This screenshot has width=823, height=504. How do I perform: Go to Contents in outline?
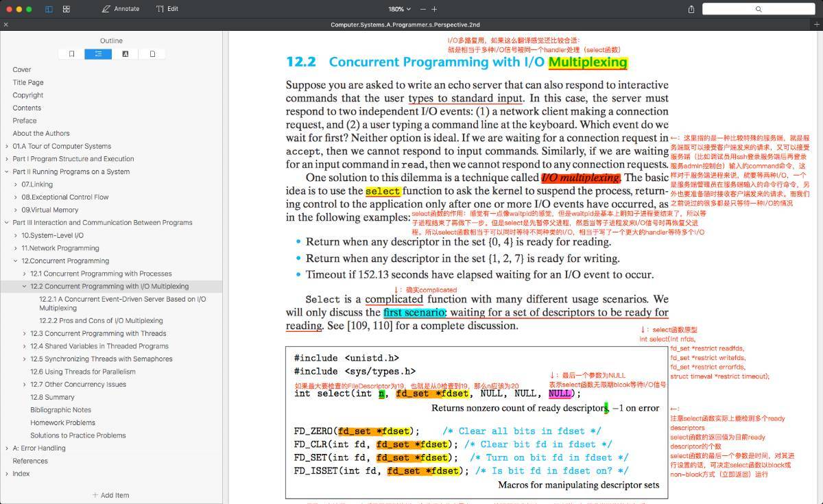(27, 108)
